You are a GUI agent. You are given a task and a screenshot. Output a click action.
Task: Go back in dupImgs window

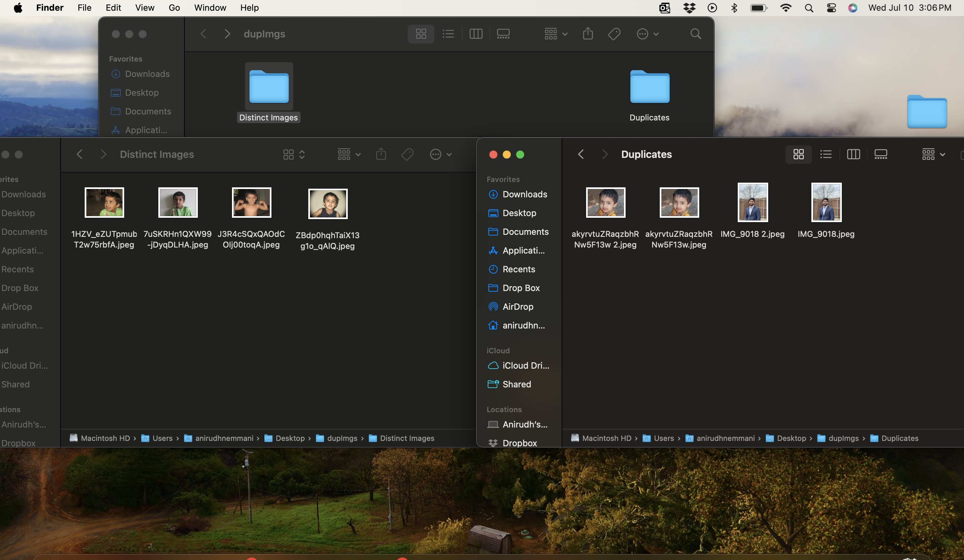click(x=204, y=34)
